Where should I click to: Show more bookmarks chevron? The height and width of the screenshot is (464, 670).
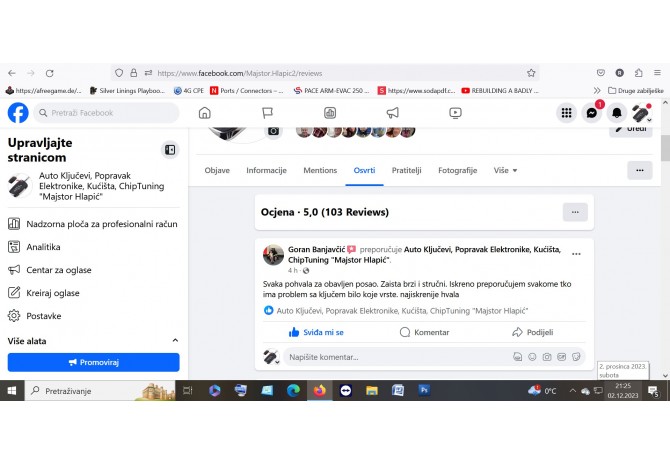597,91
